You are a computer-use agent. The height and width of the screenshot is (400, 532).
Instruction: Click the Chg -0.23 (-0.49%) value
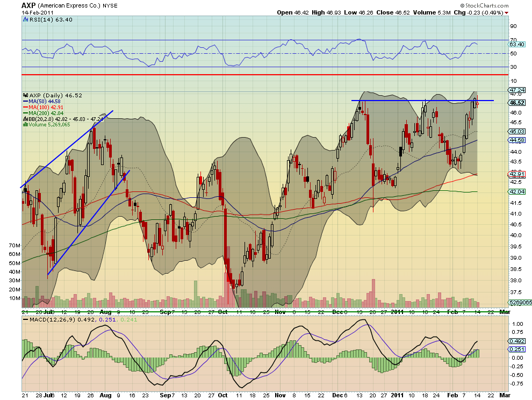pos(478,12)
